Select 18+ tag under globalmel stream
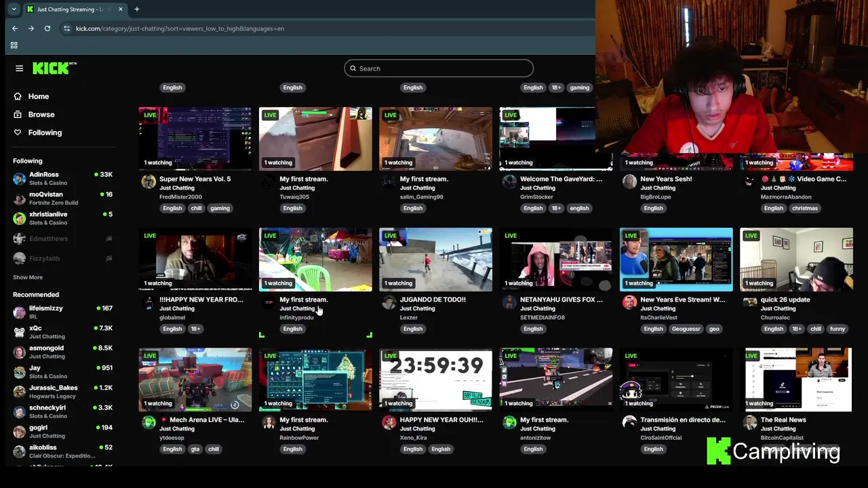The height and width of the screenshot is (488, 868). (195, 329)
